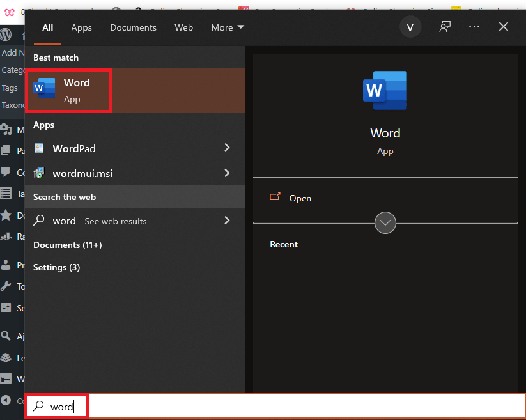Click the Search the web heading

pyautogui.click(x=65, y=197)
